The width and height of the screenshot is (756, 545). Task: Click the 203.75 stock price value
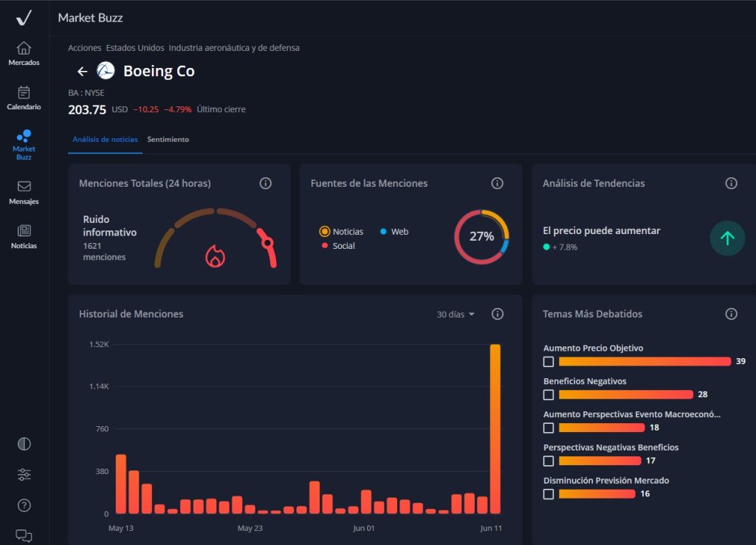87,109
